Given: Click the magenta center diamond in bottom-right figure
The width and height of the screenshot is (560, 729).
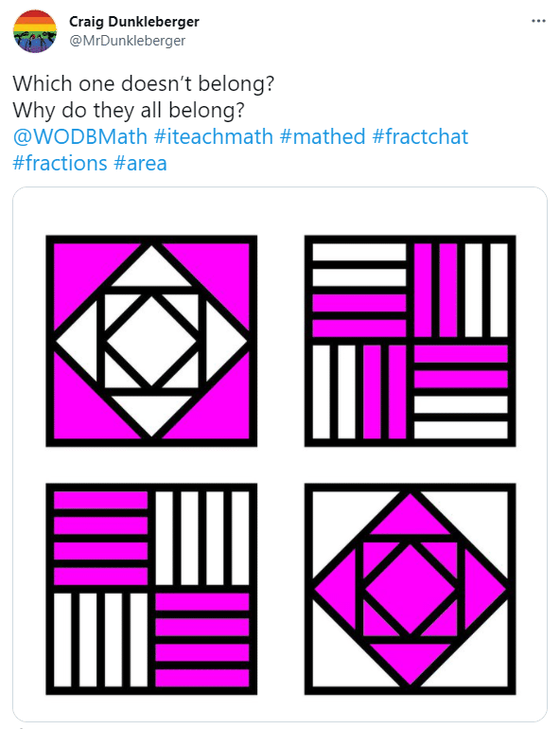Looking at the screenshot, I should (x=410, y=589).
